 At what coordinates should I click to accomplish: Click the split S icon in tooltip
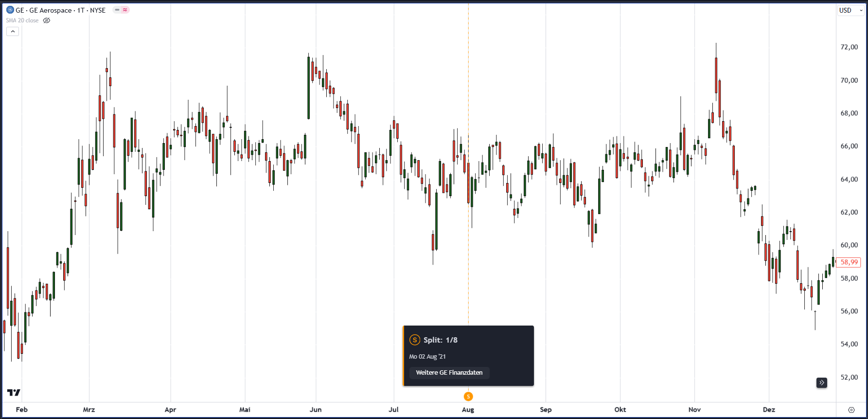click(415, 340)
